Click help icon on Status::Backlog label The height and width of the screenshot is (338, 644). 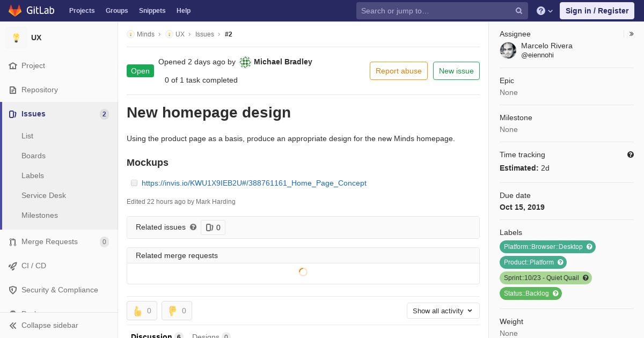coord(555,293)
